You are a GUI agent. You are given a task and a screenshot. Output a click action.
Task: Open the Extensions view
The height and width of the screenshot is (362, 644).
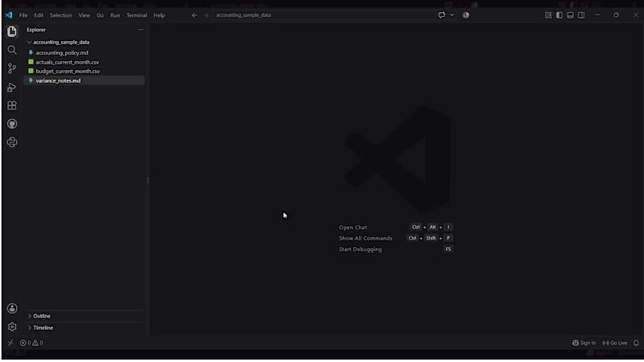[12, 105]
